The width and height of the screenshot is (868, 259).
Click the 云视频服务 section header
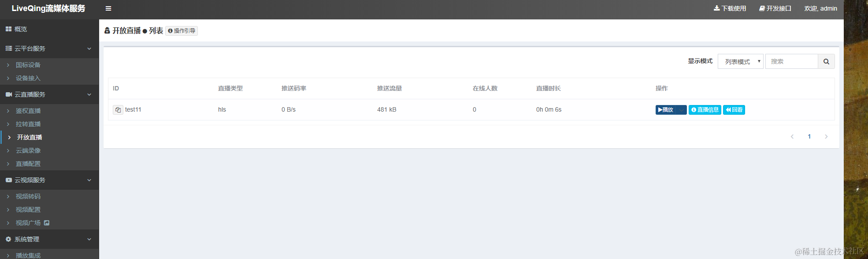tap(49, 180)
